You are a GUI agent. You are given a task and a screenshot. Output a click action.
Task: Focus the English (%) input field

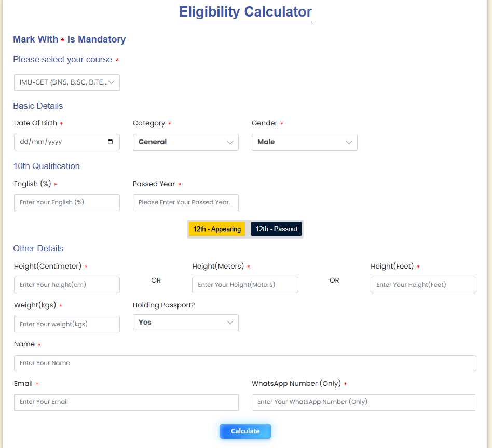pos(67,203)
